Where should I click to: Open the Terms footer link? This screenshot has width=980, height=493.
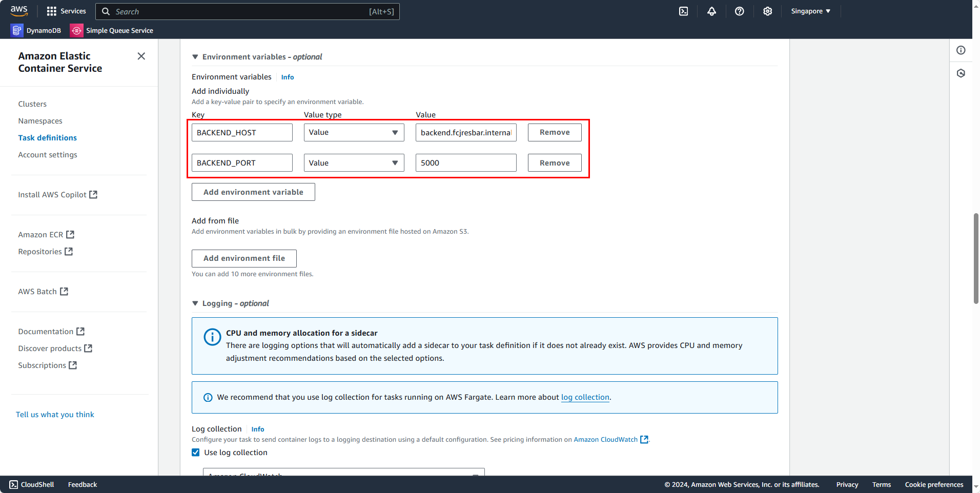tap(882, 485)
